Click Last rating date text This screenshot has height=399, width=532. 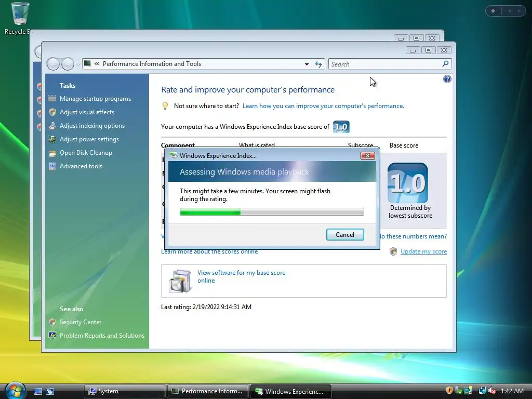point(206,307)
